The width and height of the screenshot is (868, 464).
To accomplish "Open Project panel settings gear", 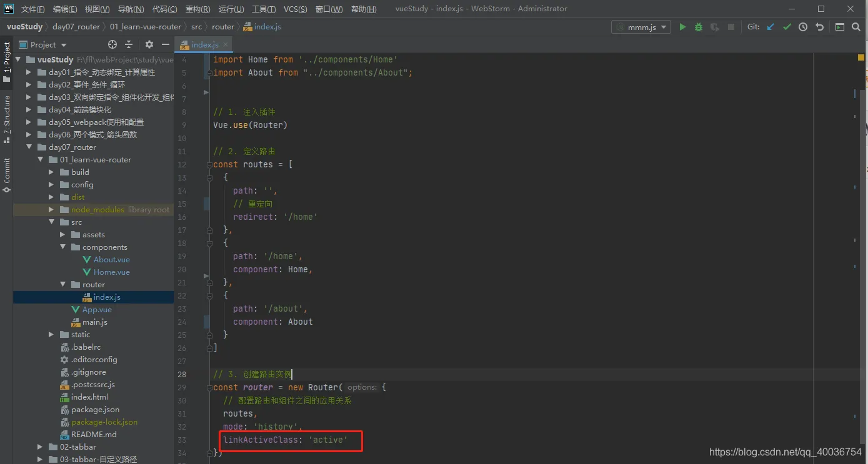I will point(149,44).
